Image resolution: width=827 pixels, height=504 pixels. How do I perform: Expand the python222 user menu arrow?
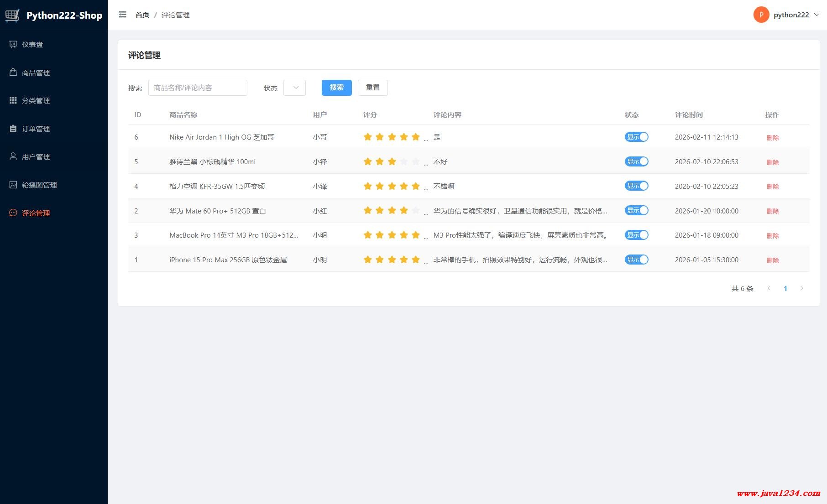tap(817, 15)
